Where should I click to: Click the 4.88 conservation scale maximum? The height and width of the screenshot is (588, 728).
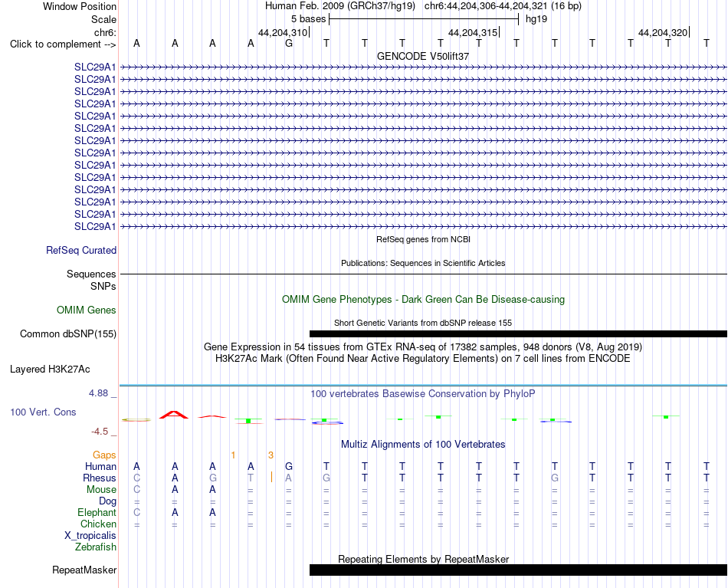pos(98,393)
